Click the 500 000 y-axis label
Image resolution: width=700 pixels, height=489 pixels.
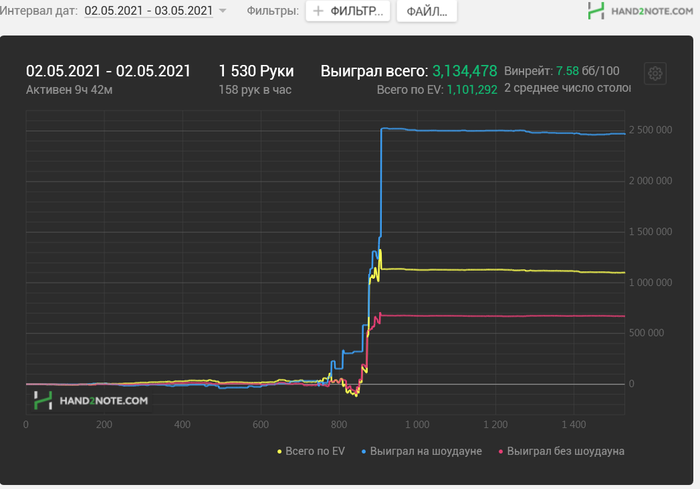[646, 333]
